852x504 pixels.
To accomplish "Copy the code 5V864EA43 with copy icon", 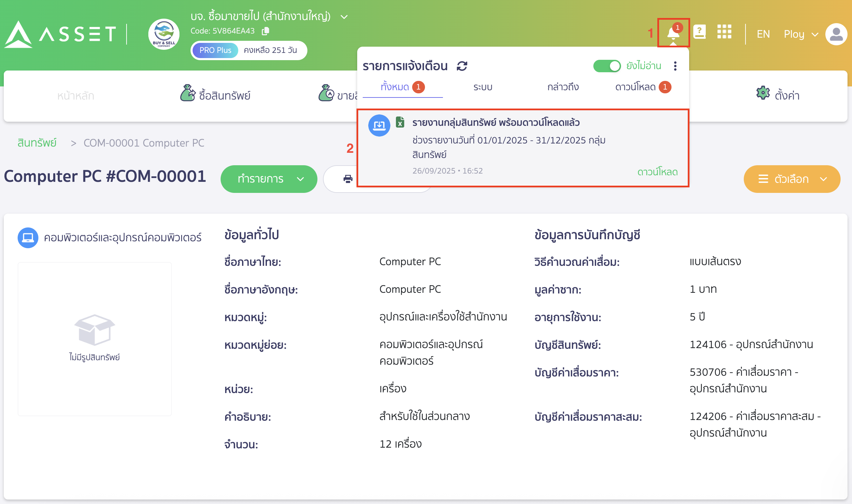I will tap(266, 31).
